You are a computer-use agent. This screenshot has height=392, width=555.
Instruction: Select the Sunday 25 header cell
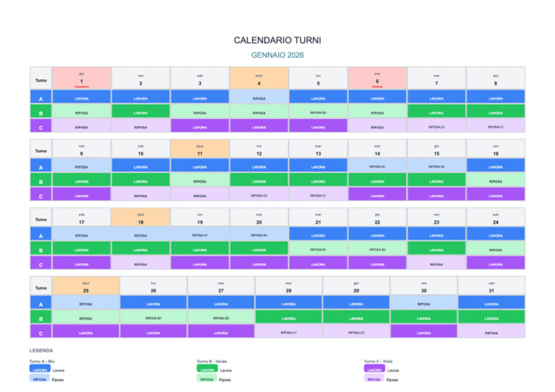(x=86, y=286)
